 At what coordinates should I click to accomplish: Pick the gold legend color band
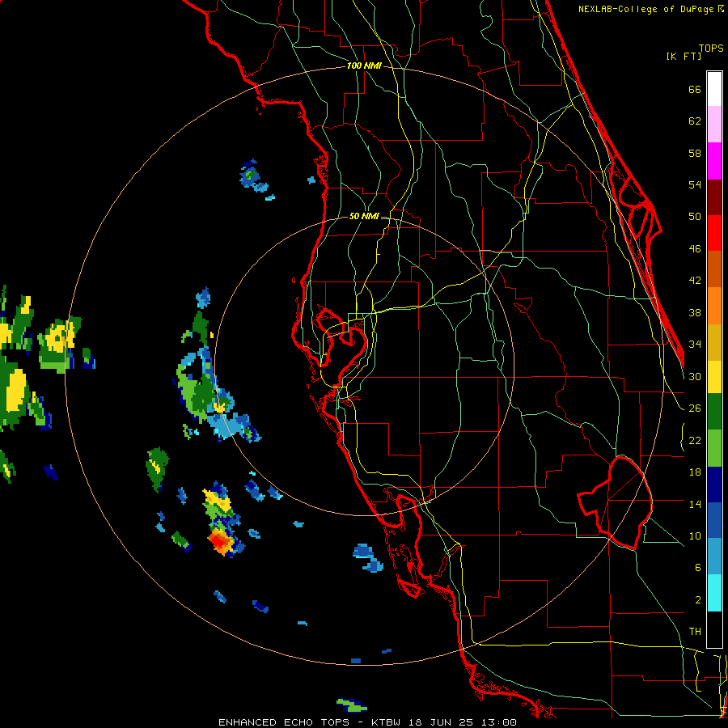tap(714, 342)
